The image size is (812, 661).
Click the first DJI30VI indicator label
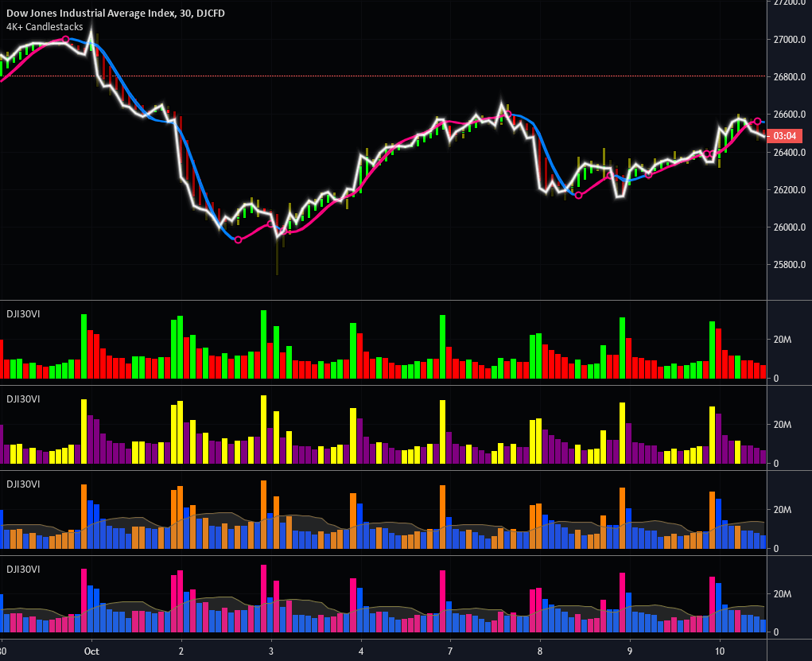point(22,313)
